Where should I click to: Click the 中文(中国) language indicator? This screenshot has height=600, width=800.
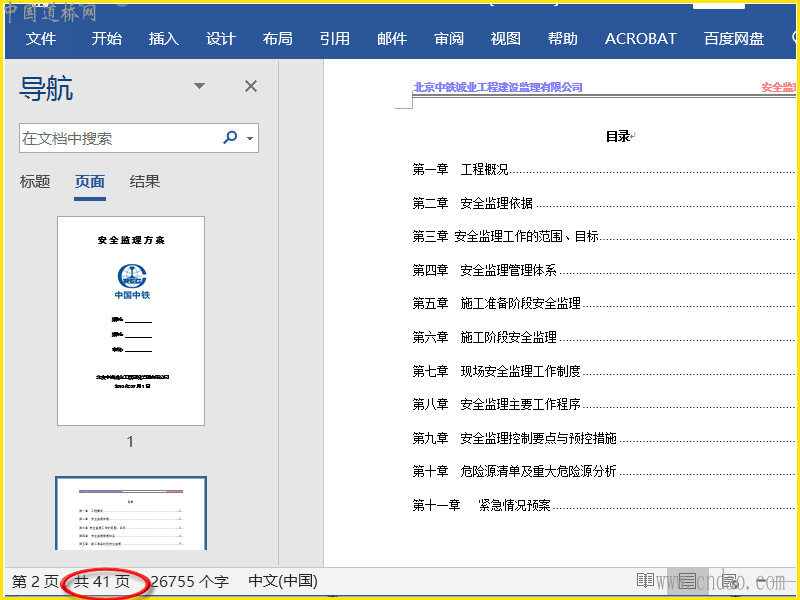283,581
